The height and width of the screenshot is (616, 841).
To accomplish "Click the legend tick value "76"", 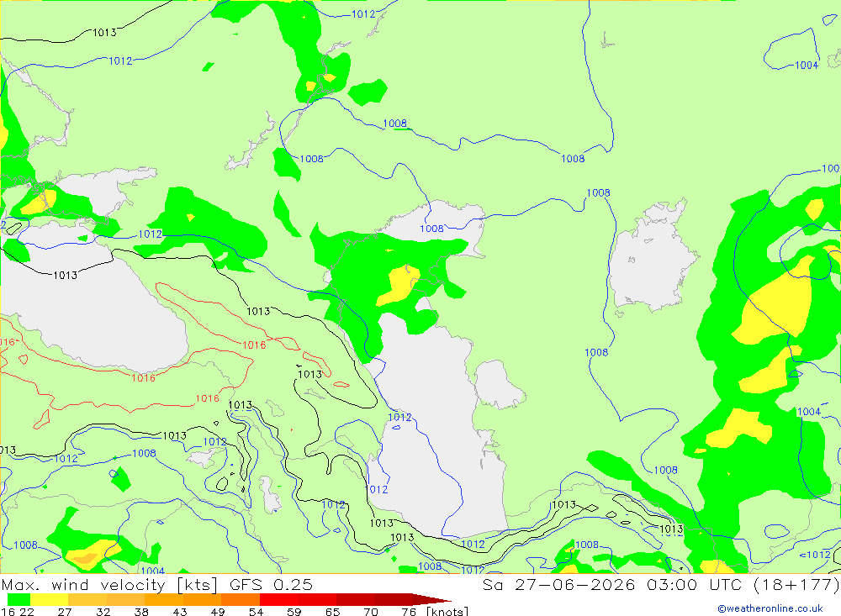I will pyautogui.click(x=409, y=612).
